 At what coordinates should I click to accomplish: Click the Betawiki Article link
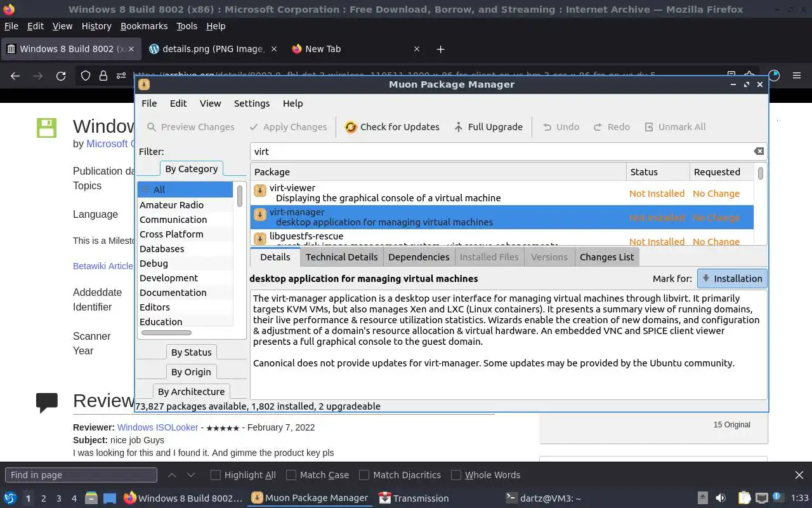[103, 266]
